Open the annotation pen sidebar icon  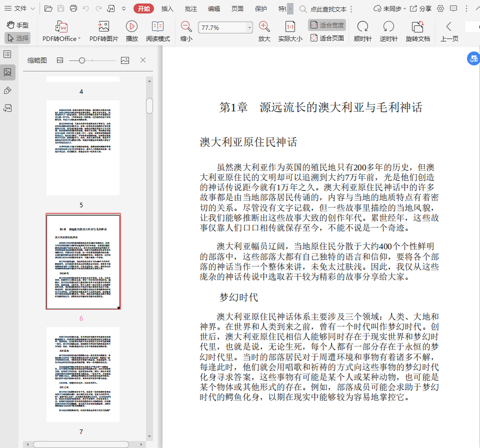7,90
